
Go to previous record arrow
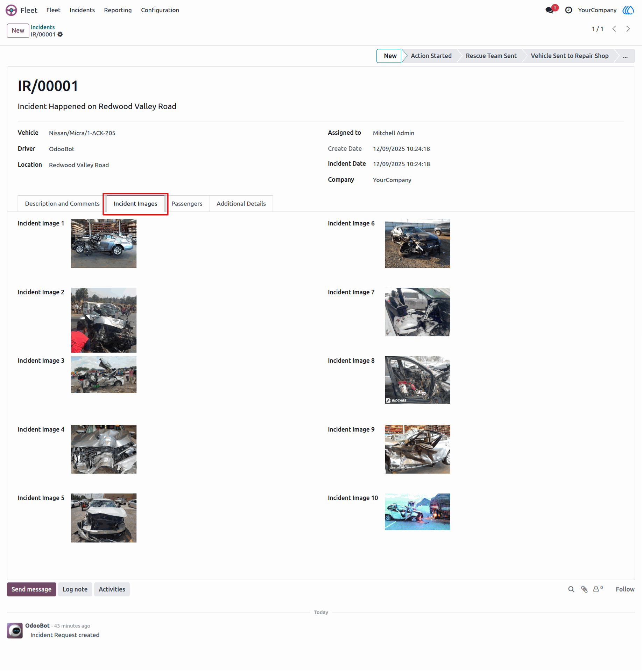614,29
